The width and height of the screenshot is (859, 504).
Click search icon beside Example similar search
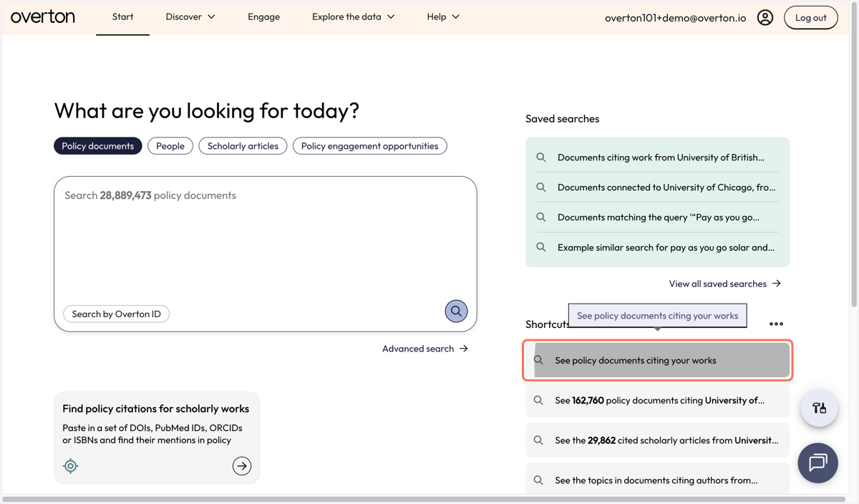tap(541, 248)
